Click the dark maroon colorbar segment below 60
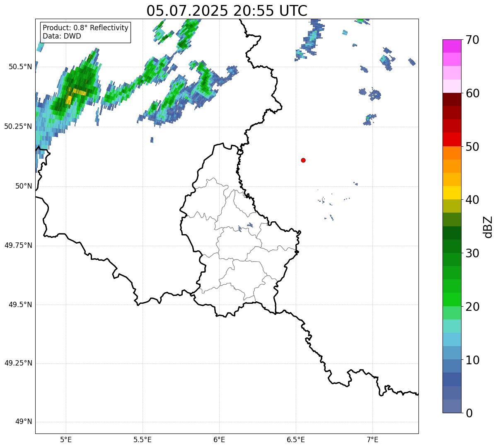This screenshot has height=448, width=498. [x=452, y=99]
